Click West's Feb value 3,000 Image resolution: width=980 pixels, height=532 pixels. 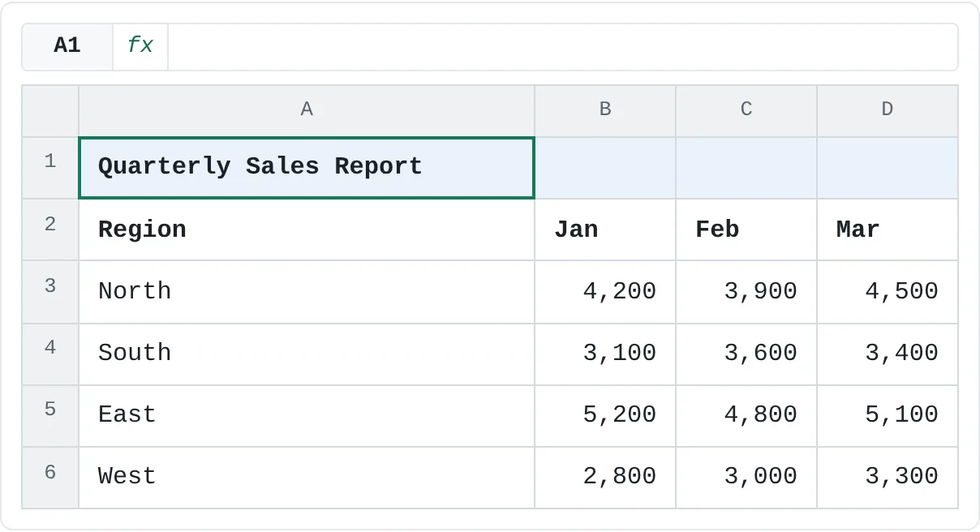pos(746,478)
